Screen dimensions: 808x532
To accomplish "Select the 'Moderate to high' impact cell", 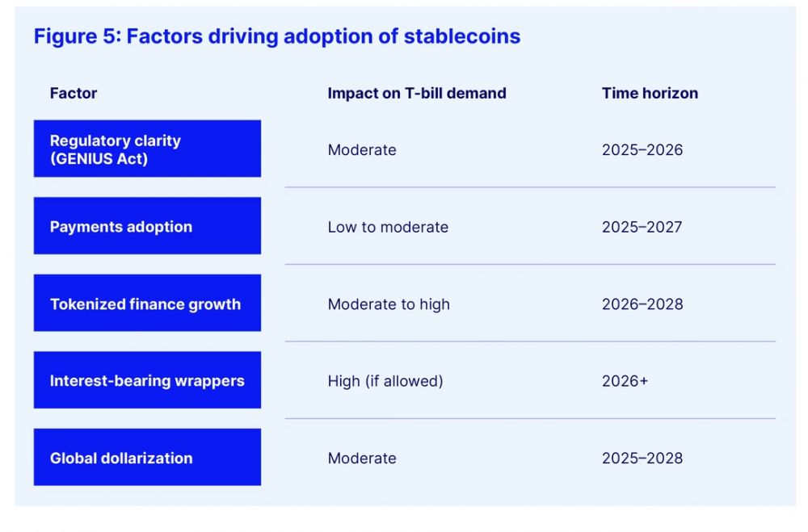I will click(389, 304).
